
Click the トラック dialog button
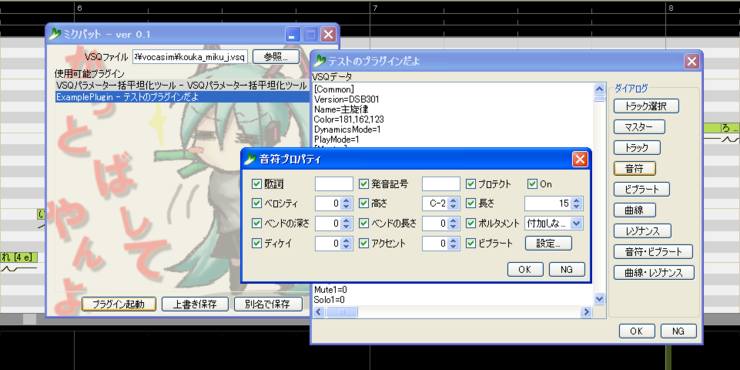637,148
